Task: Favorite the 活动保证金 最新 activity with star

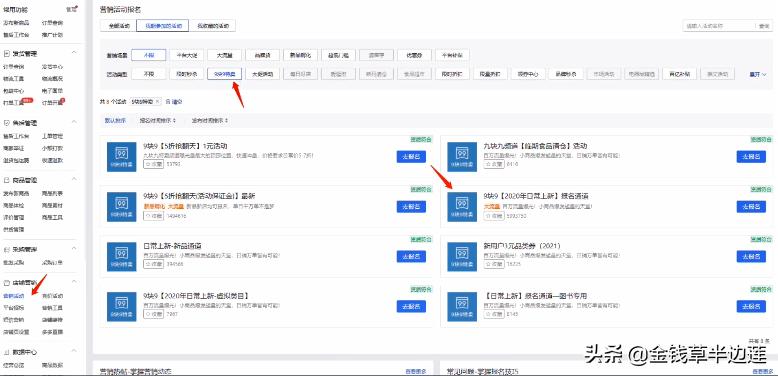Action: (154, 216)
